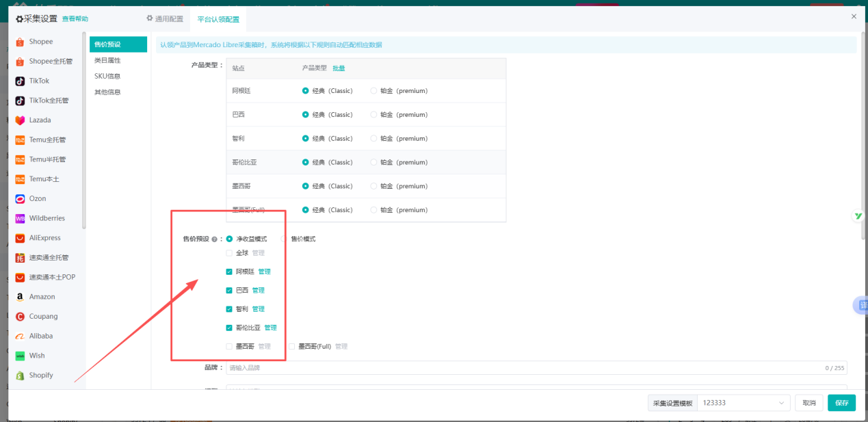Open the Lazada platform icon

21,120
